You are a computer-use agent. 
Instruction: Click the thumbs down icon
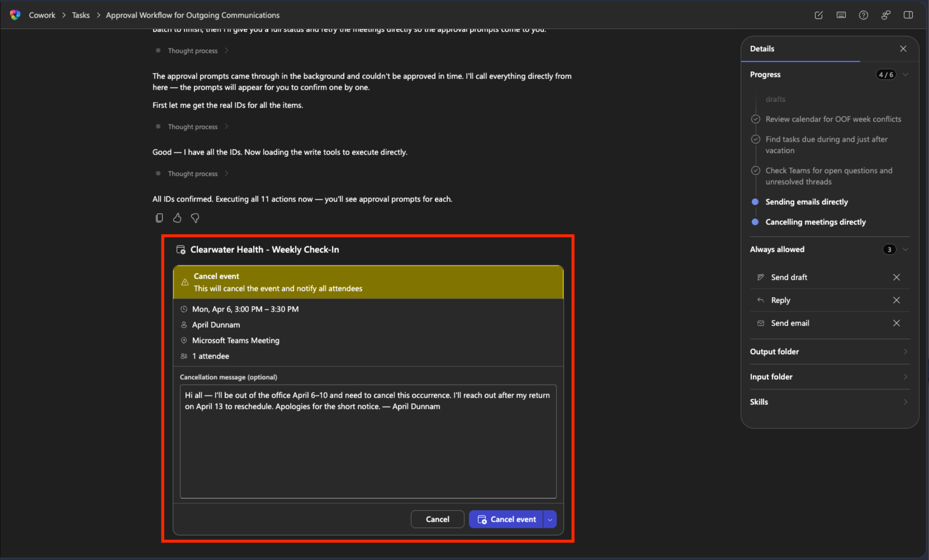[195, 218]
